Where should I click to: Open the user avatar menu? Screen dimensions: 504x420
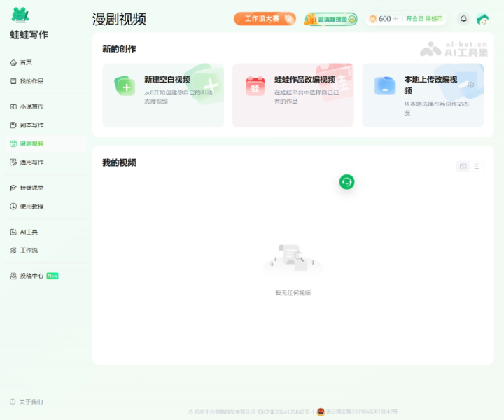point(482,19)
